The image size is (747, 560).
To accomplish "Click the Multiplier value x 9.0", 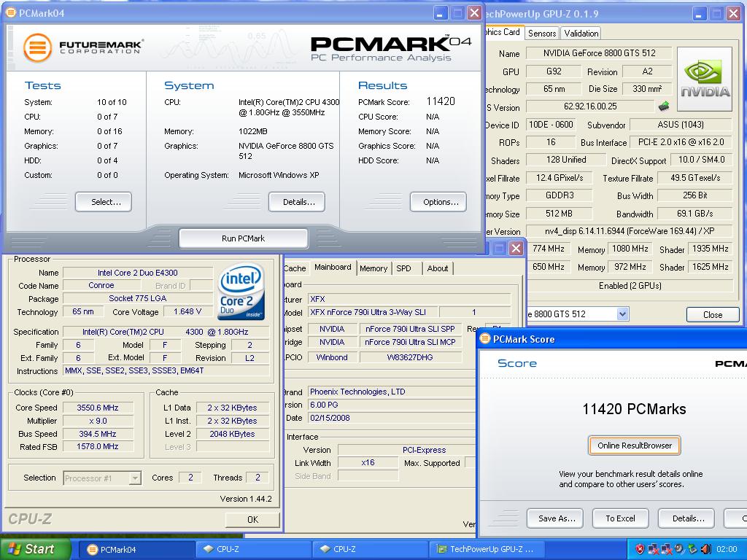I will pyautogui.click(x=98, y=421).
